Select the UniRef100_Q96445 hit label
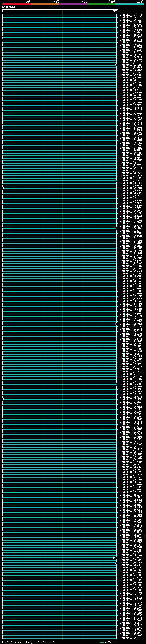Image resolution: width=146 pixels, height=644 pixels. (131, 40)
